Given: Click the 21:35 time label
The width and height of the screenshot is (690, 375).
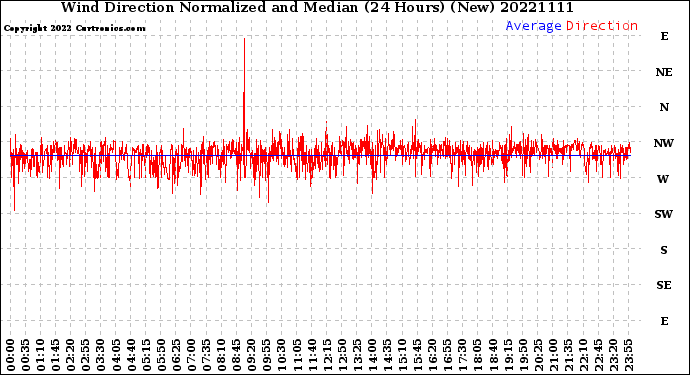Looking at the screenshot, I should coord(568,355).
